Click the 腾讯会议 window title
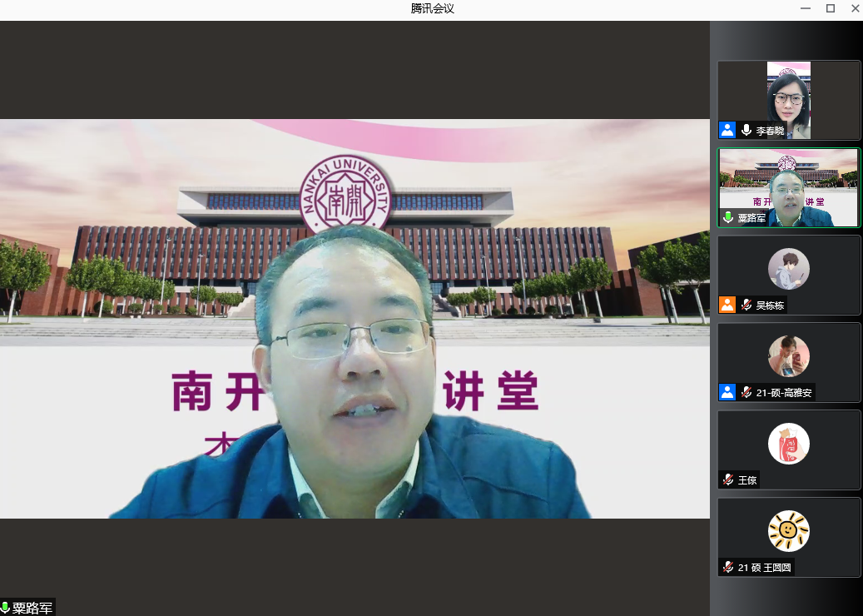The height and width of the screenshot is (616, 863). (432, 9)
